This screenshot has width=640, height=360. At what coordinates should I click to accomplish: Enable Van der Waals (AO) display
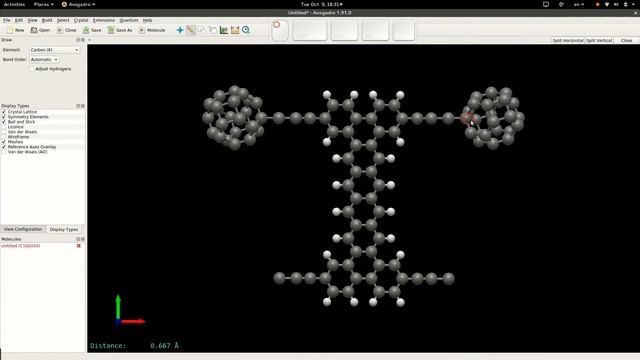pyautogui.click(x=4, y=152)
